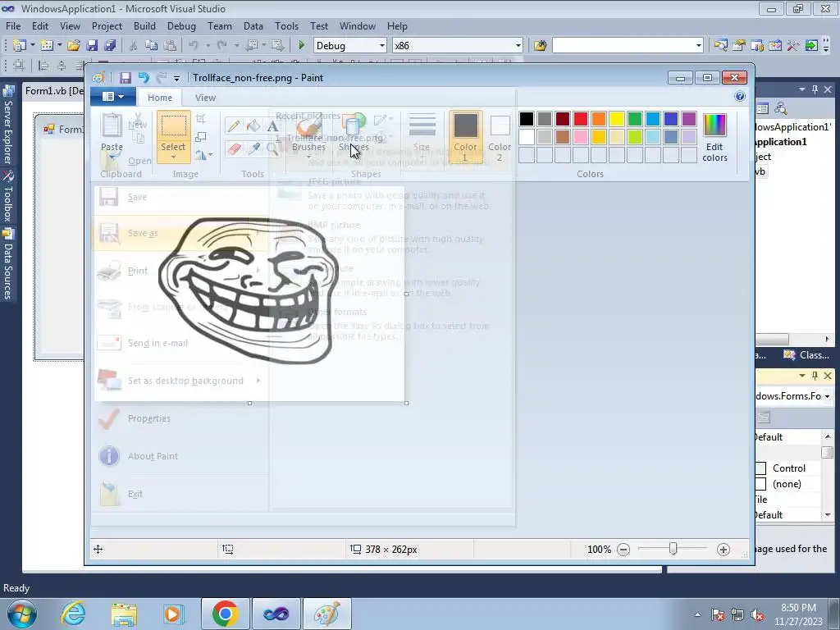Open the Paint file menu button

tap(113, 97)
